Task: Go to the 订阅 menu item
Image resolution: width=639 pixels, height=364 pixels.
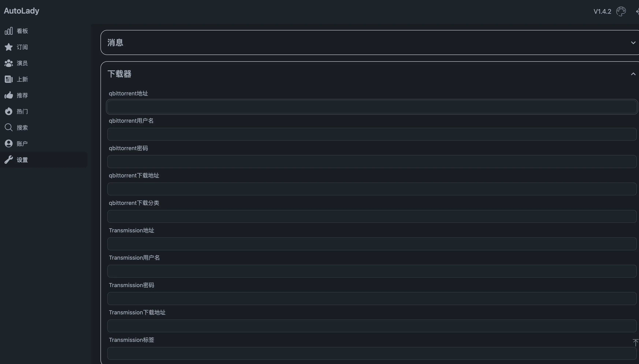Action: pyautogui.click(x=22, y=47)
